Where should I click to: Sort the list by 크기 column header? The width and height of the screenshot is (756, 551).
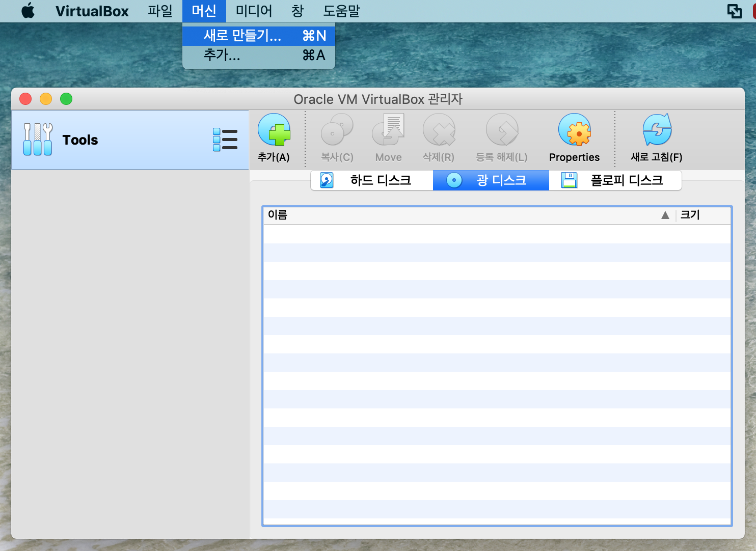tap(703, 215)
